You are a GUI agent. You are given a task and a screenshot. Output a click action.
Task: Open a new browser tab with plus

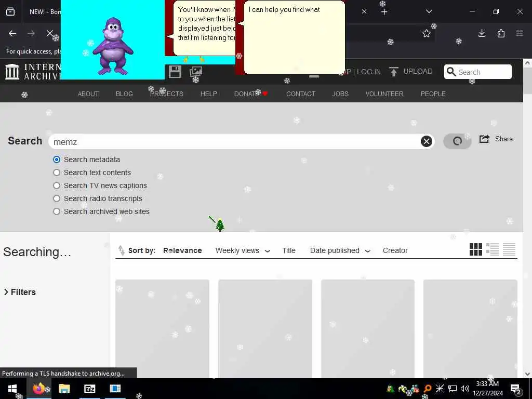(384, 12)
